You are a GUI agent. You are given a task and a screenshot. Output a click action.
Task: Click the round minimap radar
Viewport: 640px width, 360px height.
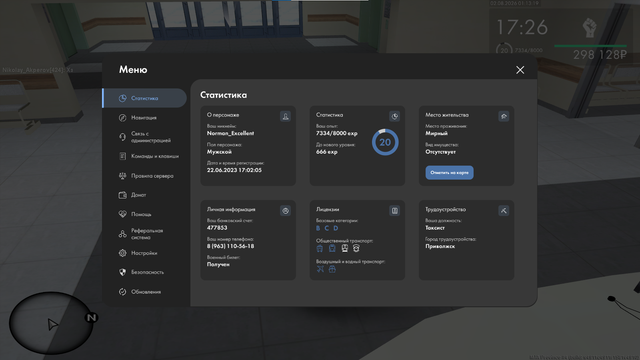coord(51,322)
